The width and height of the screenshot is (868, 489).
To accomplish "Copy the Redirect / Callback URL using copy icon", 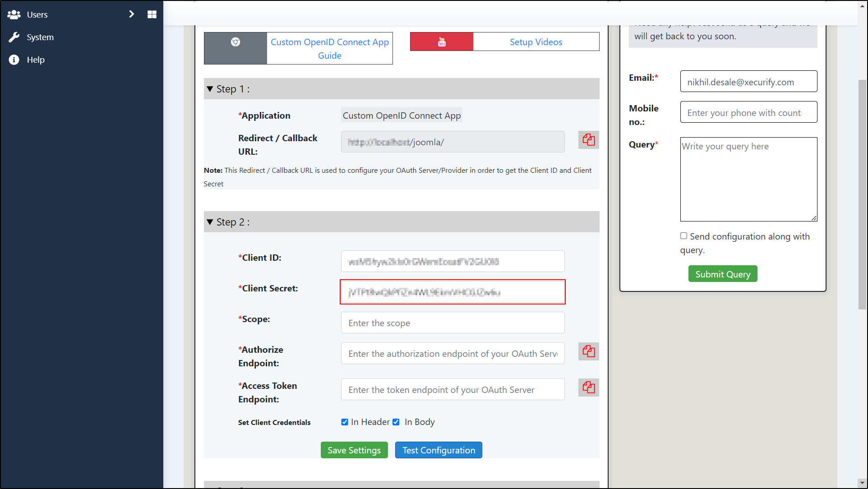I will [588, 140].
